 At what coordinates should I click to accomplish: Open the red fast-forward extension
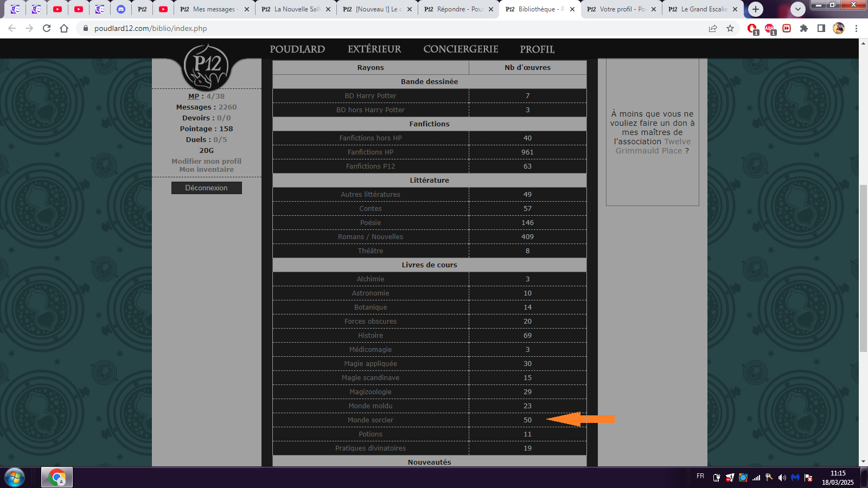(x=787, y=28)
